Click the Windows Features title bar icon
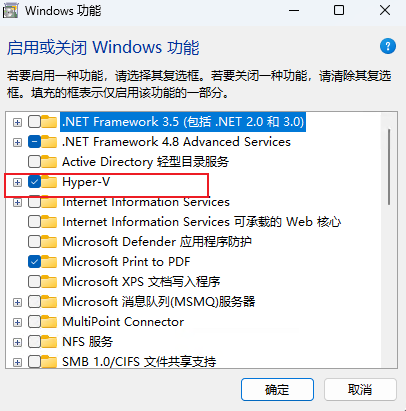406x411 pixels. tap(10, 11)
